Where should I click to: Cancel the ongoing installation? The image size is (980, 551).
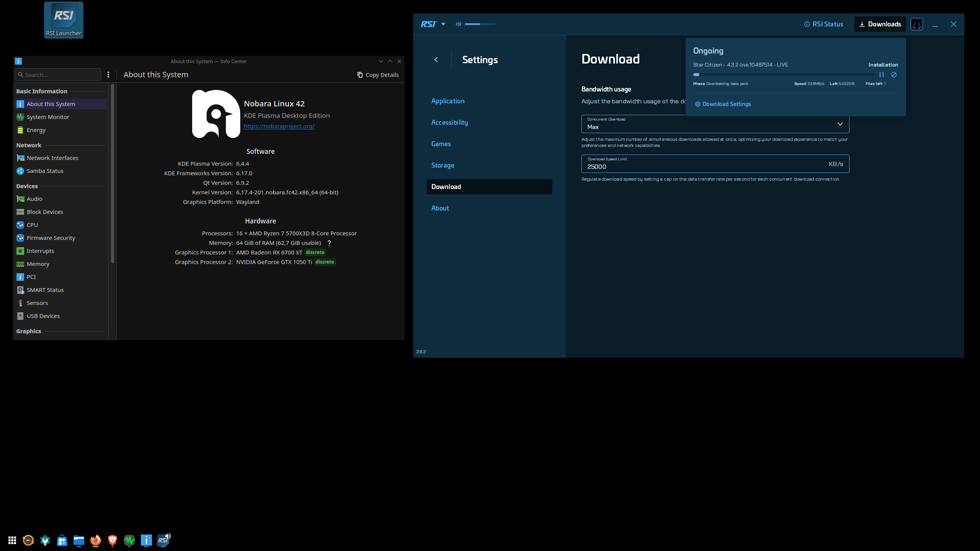pyautogui.click(x=894, y=75)
